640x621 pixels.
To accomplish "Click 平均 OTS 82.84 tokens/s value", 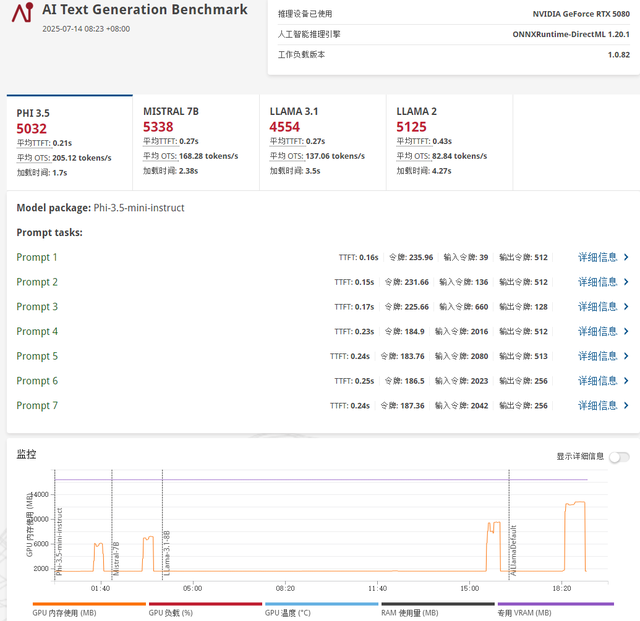I will (460, 156).
